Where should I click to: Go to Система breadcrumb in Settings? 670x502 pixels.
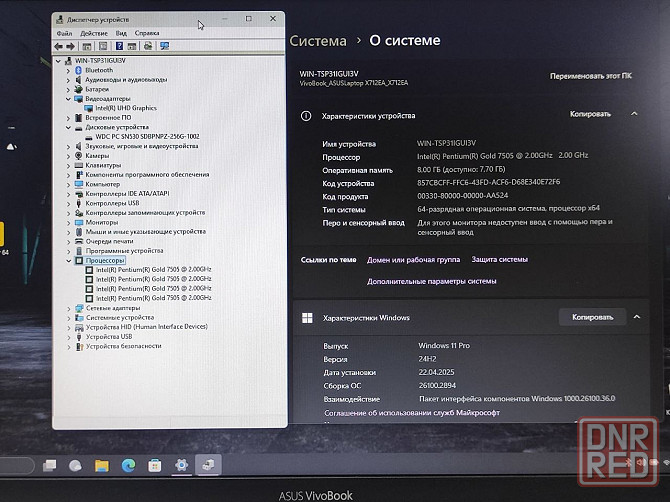pos(318,41)
